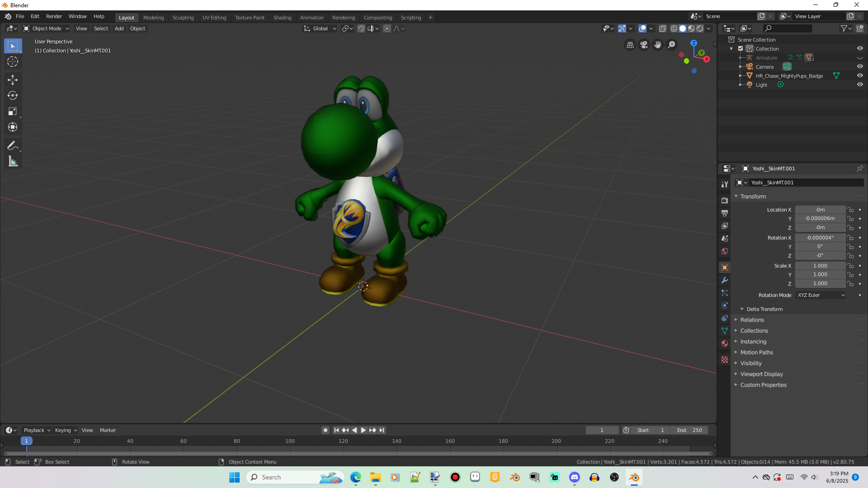The height and width of the screenshot is (488, 868).
Task: Toggle X-ray display mode
Action: [662, 28]
